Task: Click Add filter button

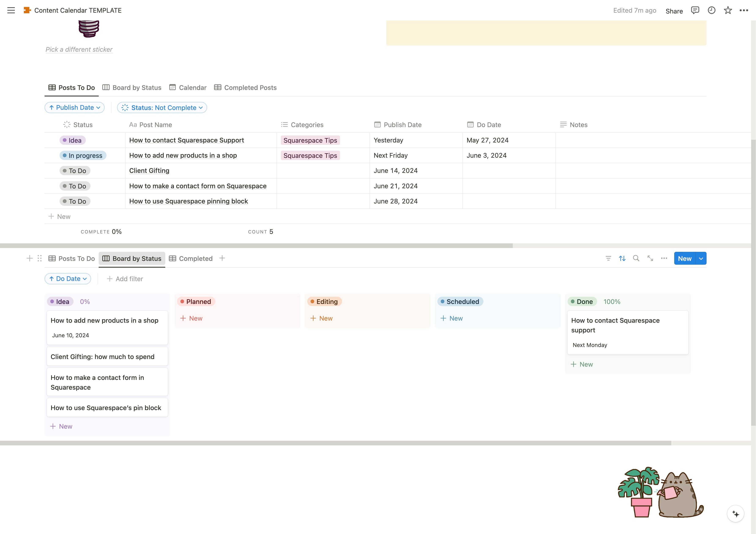Action: pyautogui.click(x=125, y=279)
